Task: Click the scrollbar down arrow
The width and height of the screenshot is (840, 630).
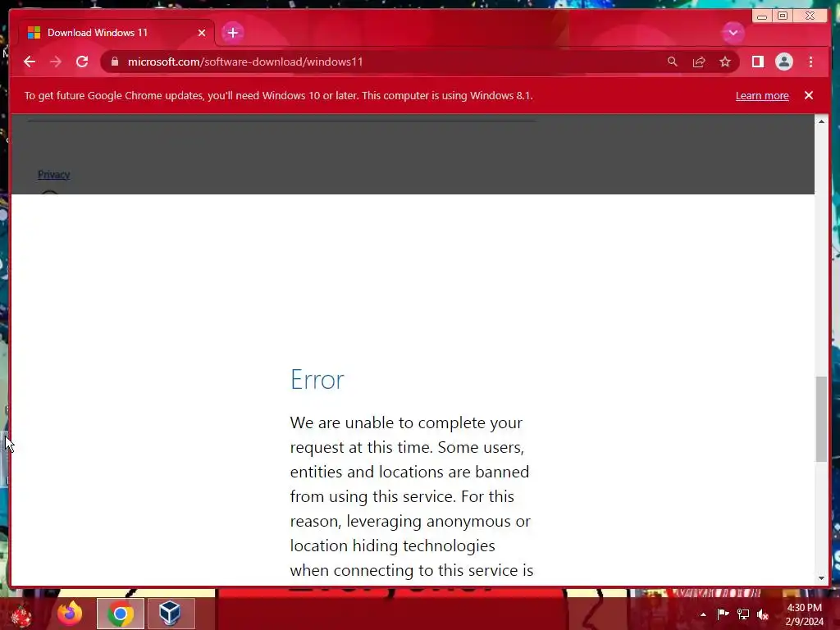Action: [821, 578]
